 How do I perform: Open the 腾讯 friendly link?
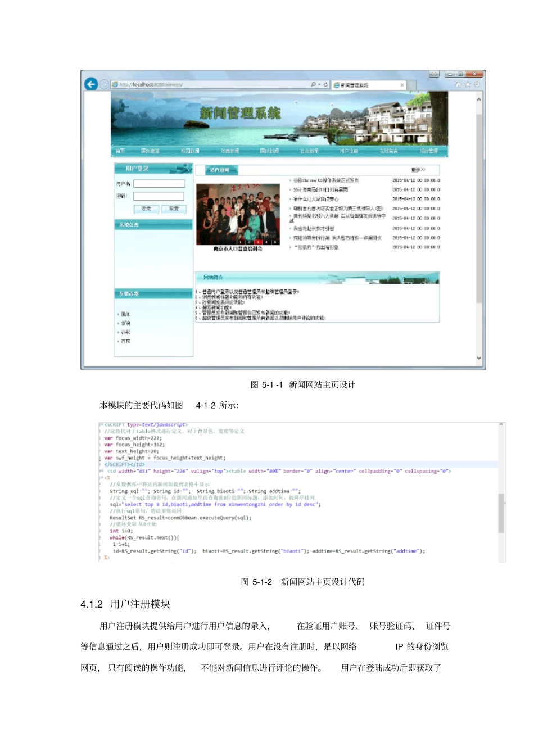(125, 314)
